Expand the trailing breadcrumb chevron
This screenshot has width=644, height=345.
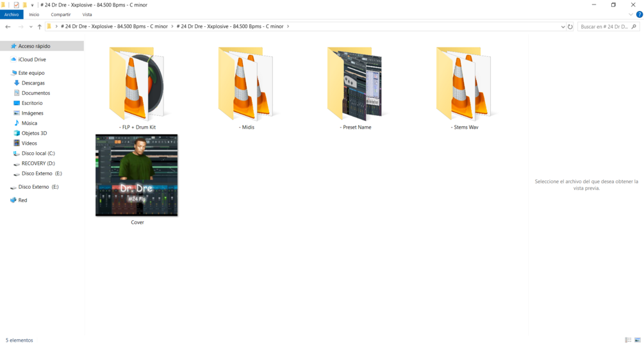[288, 26]
